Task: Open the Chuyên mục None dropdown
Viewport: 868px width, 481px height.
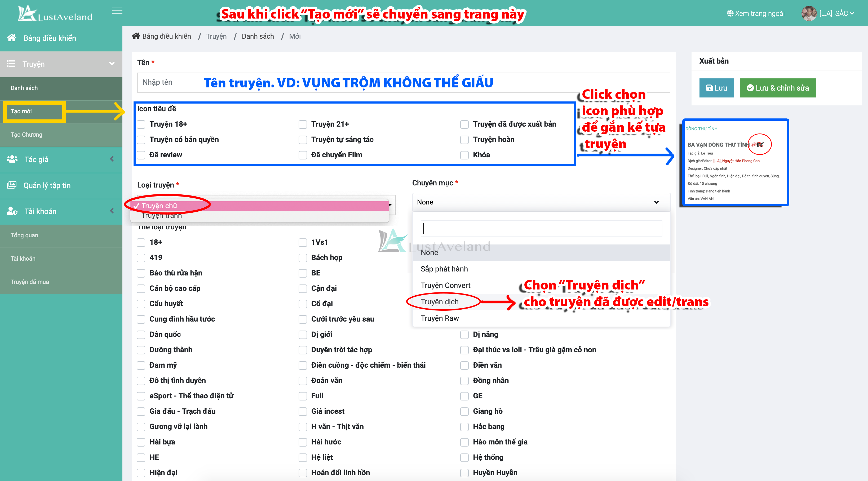Action: point(541,202)
